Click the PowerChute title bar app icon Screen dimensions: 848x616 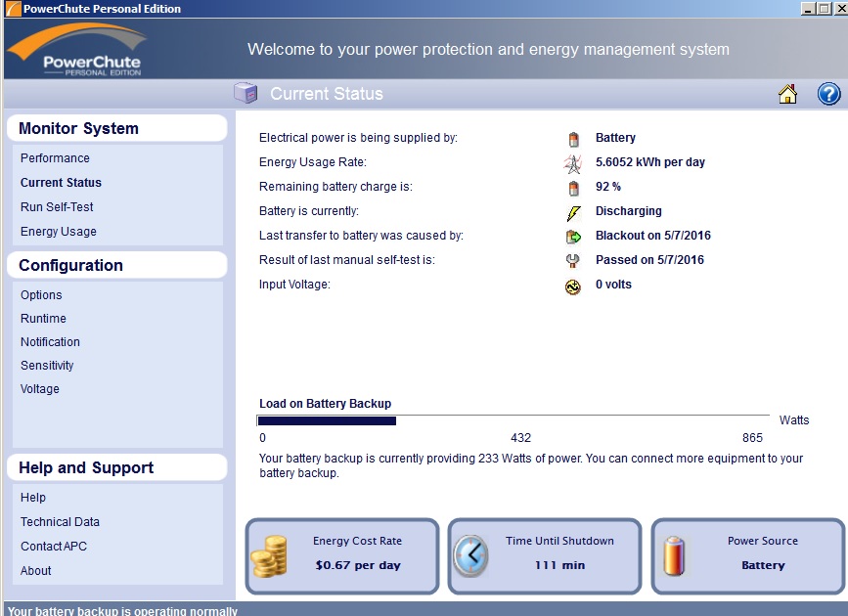click(13, 9)
